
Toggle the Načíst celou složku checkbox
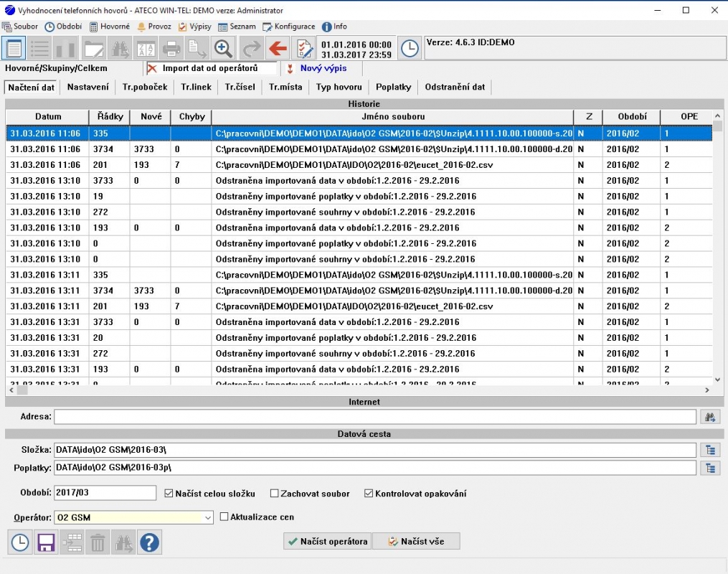pyautogui.click(x=169, y=493)
